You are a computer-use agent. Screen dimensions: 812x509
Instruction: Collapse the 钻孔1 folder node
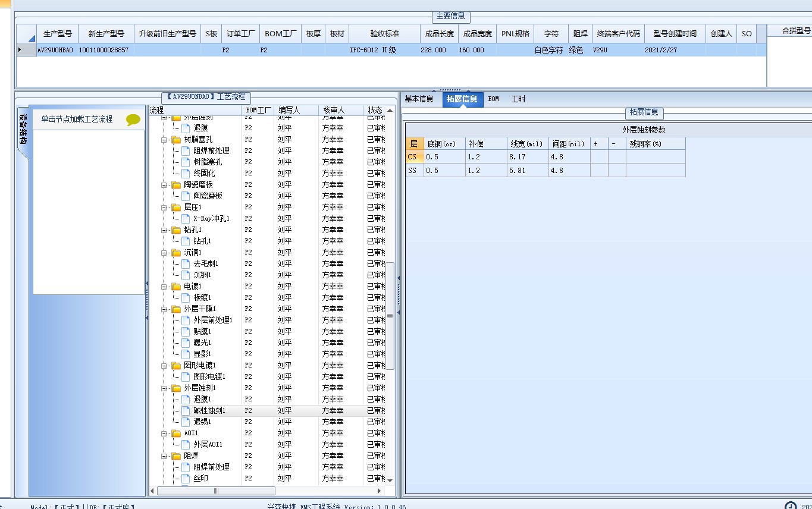coord(164,230)
